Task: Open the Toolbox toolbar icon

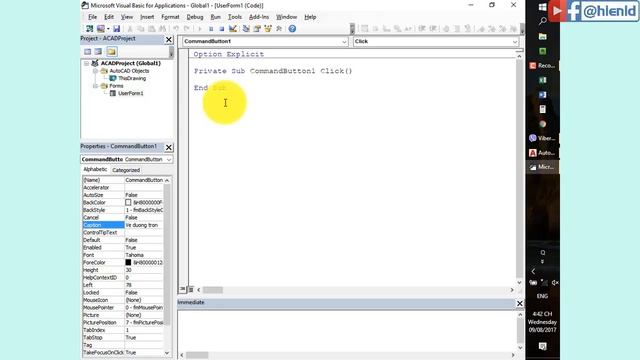Action: [x=279, y=29]
